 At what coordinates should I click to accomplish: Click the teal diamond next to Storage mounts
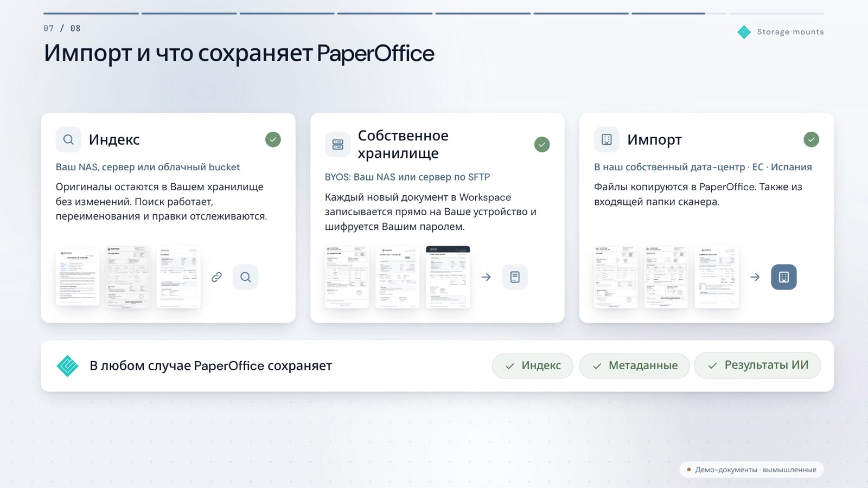(744, 32)
